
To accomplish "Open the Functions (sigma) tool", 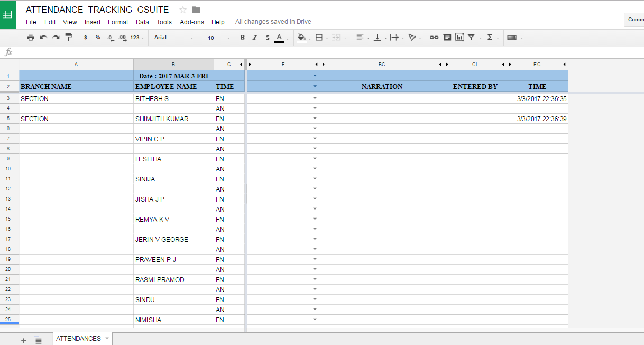I will pos(490,38).
